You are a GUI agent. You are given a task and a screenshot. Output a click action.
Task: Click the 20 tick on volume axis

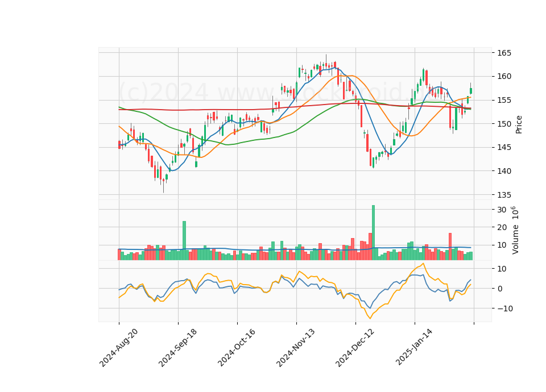coord(502,227)
